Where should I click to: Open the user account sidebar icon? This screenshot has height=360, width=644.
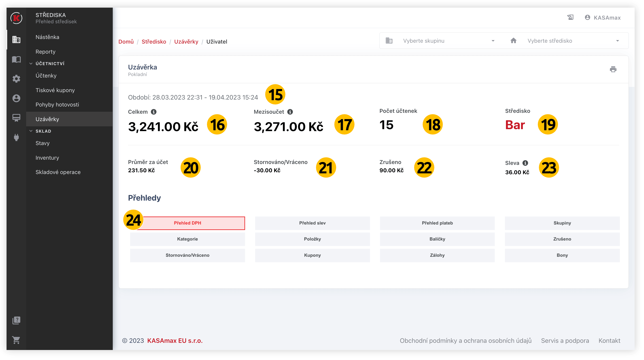coord(16,98)
